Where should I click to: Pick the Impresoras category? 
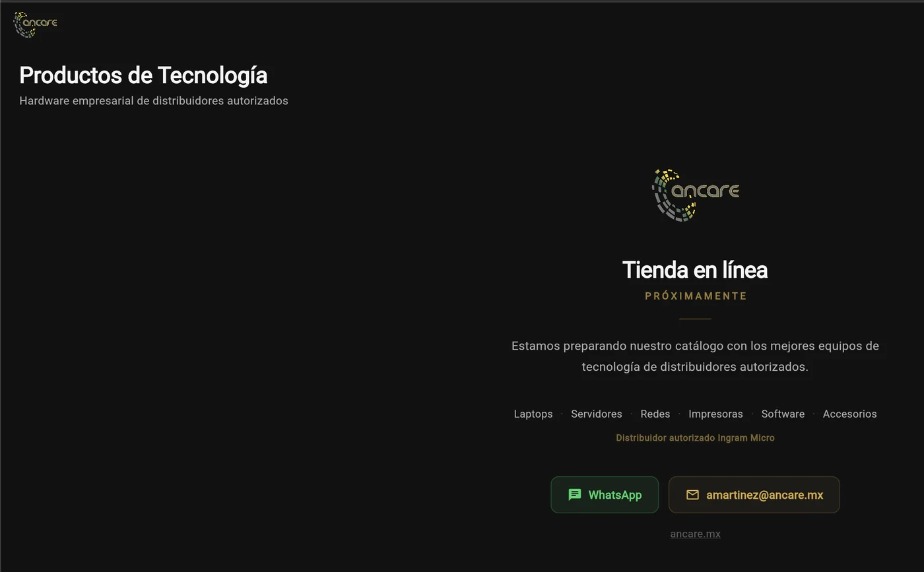click(715, 414)
